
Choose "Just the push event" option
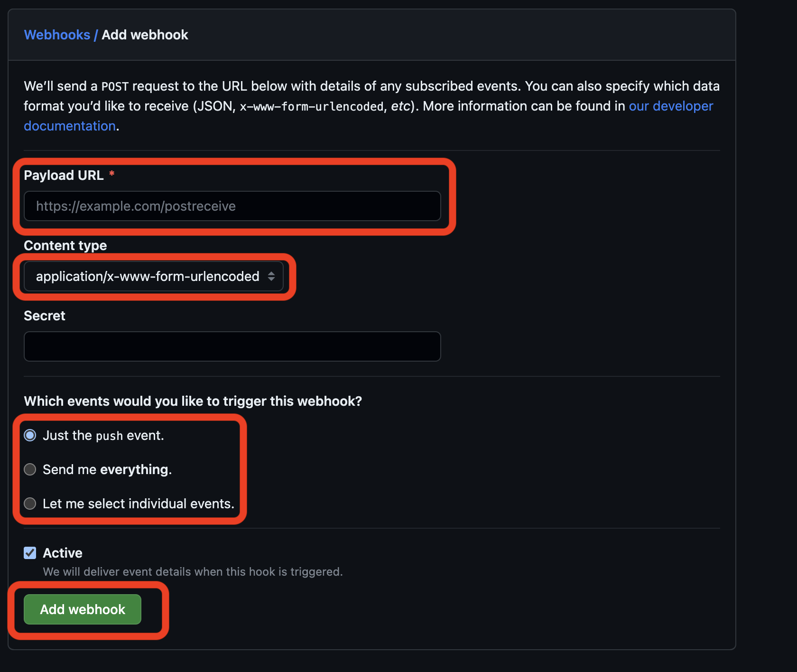coord(30,435)
